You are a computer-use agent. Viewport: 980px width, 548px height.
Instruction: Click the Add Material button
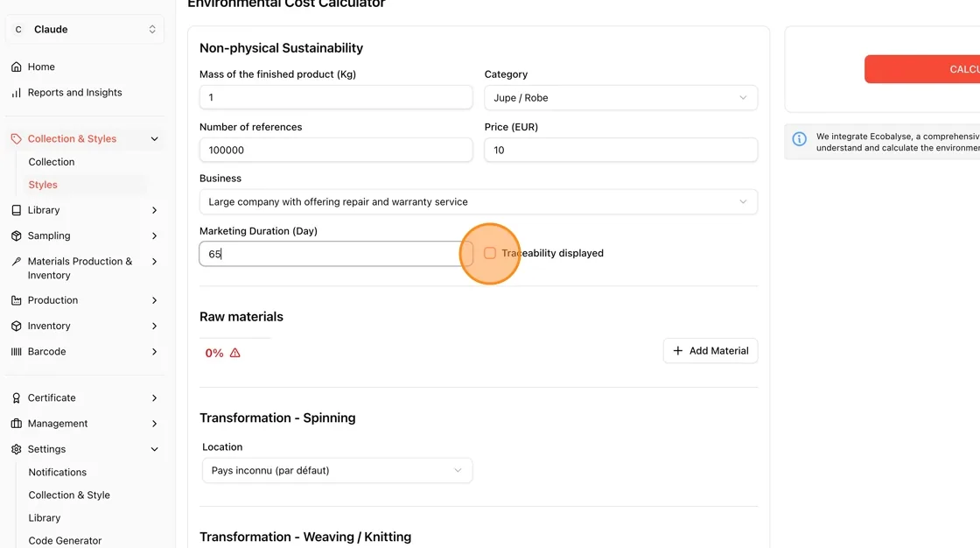[710, 351]
